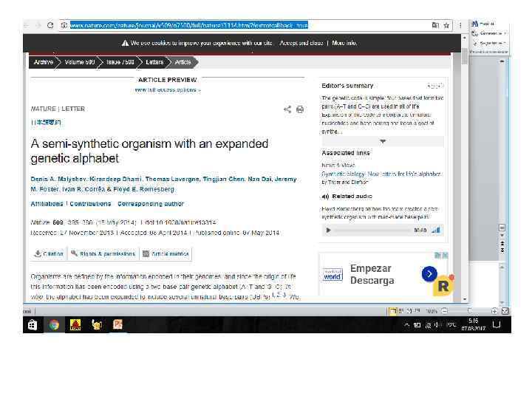Viewport: 532px width, 399px height.
Task: Open the Corresponding author link
Action: pyautogui.click(x=151, y=204)
